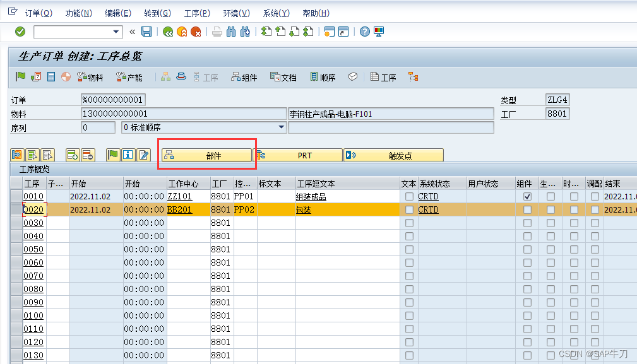Screen dimensions: 637x364
Task: Click work center link BB201
Action: (x=179, y=210)
